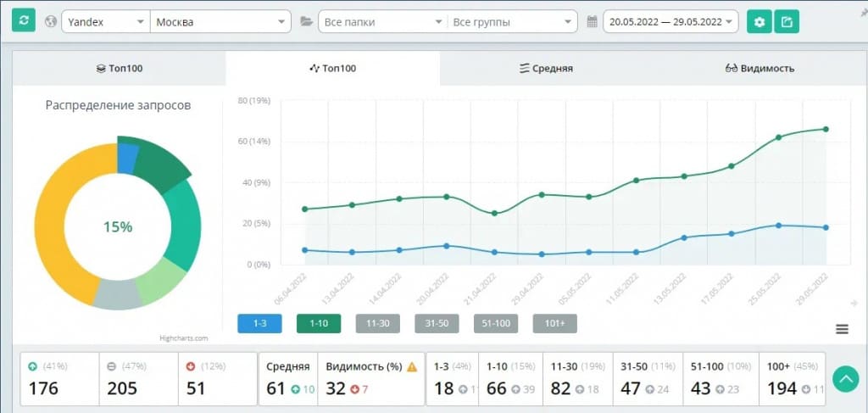Click the blue donut chart segment
The height and width of the screenshot is (413, 868).
point(127,158)
